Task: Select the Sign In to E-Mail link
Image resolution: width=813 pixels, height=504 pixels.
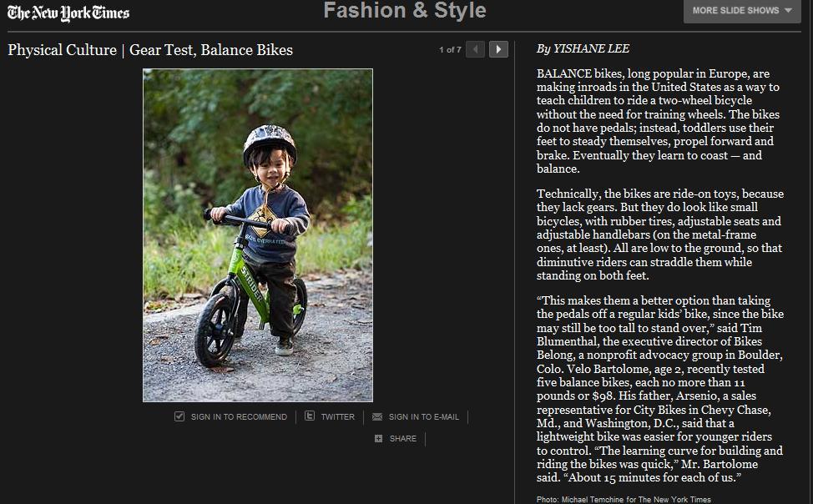Action: [423, 416]
